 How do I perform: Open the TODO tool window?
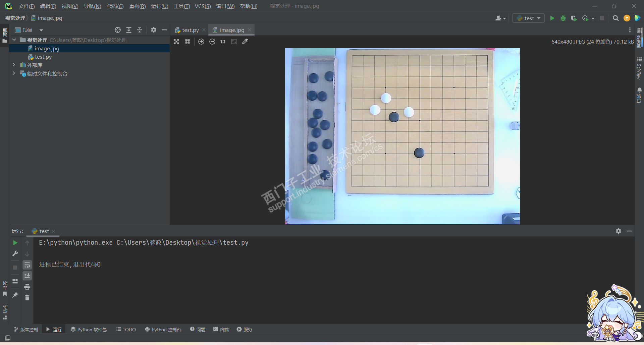point(126,330)
